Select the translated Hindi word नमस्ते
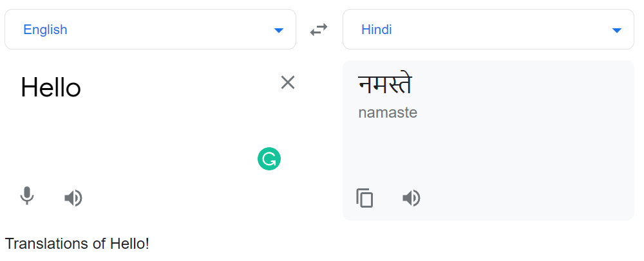The height and width of the screenshot is (261, 644). coord(385,85)
